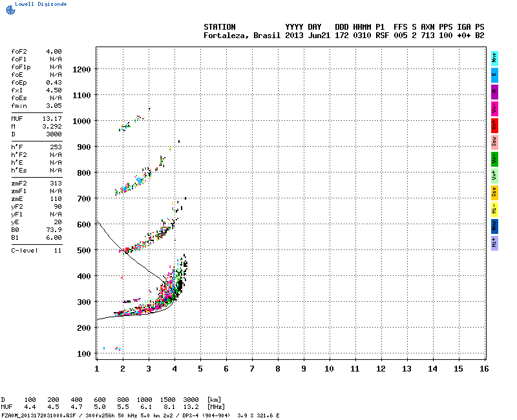The width and height of the screenshot is (517, 420).
Task: Open the Lowell Digisonde title link
Action: [41, 4]
